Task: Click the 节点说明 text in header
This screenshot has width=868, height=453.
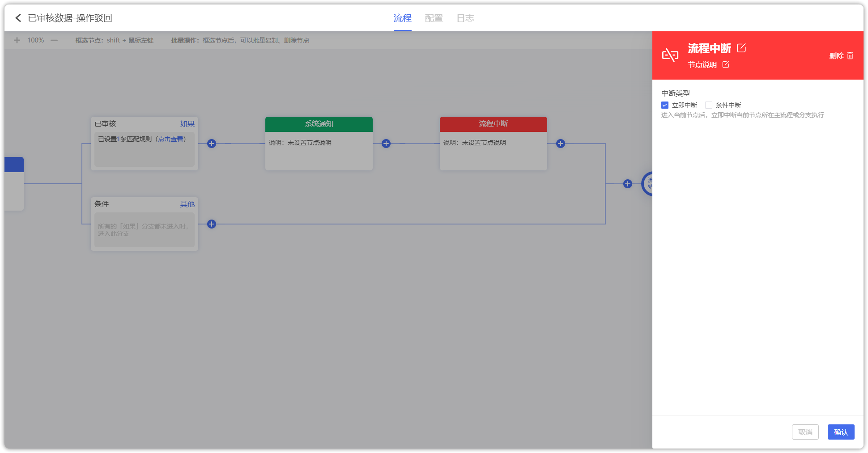Action: pyautogui.click(x=702, y=65)
